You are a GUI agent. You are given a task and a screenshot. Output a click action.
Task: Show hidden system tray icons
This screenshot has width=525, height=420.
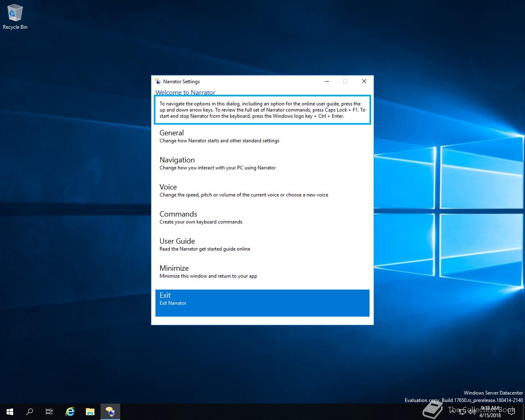[x=452, y=412]
